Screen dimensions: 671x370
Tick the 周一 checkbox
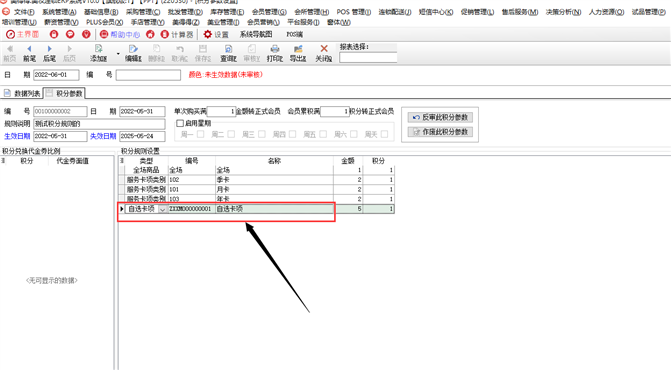click(x=200, y=134)
